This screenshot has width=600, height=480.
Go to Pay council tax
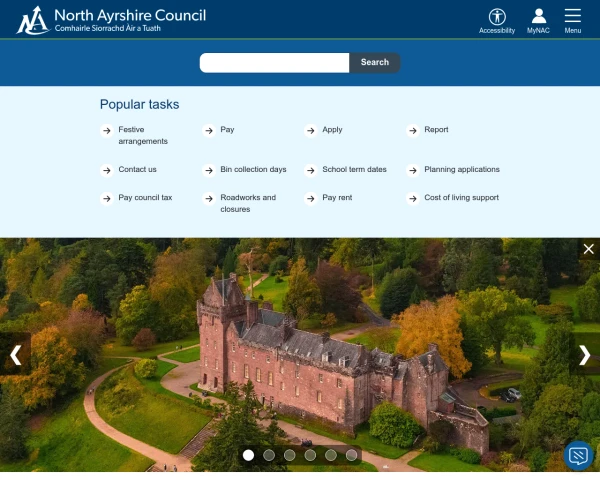[145, 197]
